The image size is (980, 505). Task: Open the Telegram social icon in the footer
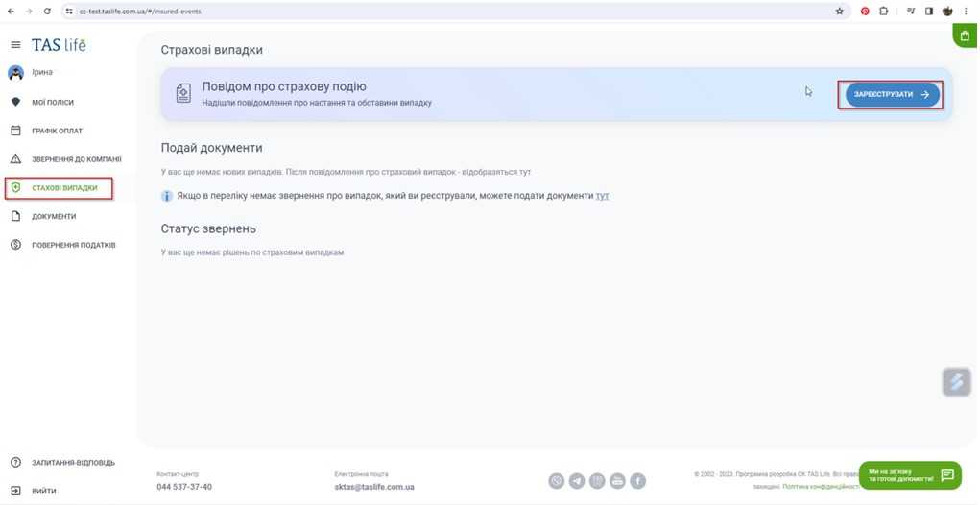[x=577, y=481]
